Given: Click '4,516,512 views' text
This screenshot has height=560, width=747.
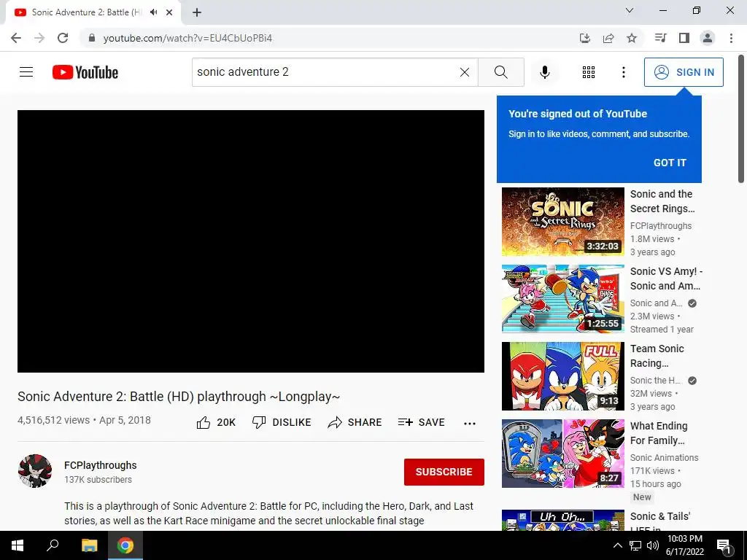Looking at the screenshot, I should tap(53, 420).
